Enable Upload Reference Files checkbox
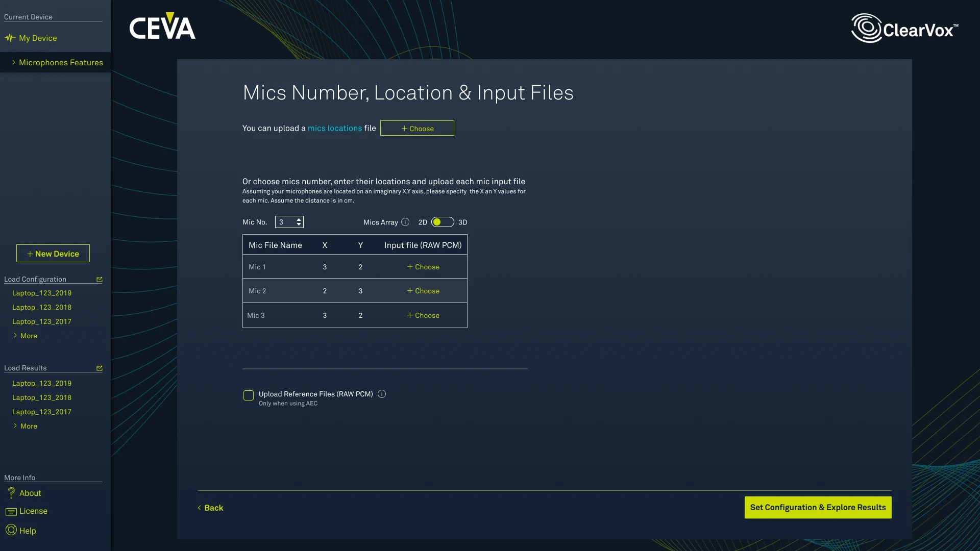980x551 pixels. point(249,395)
